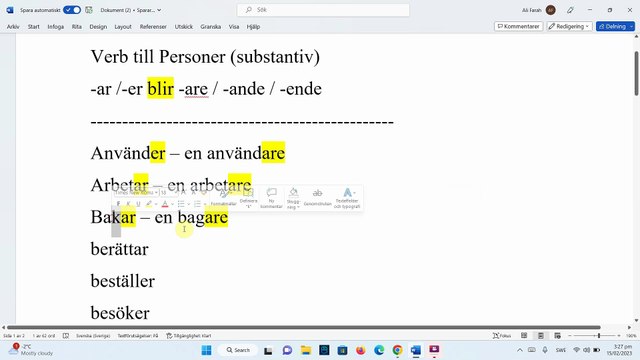Click the word count in status bar
This screenshot has width=640, height=360.
click(x=44, y=336)
